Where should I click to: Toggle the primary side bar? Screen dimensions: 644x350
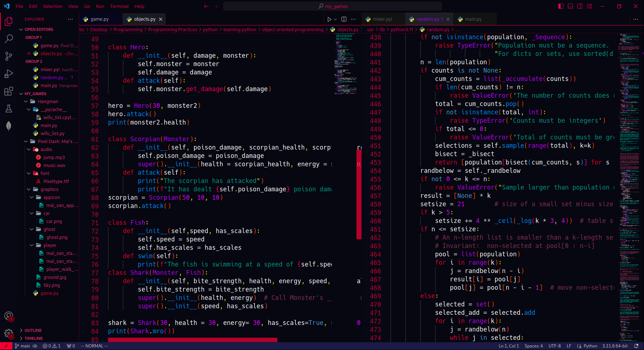561,6
